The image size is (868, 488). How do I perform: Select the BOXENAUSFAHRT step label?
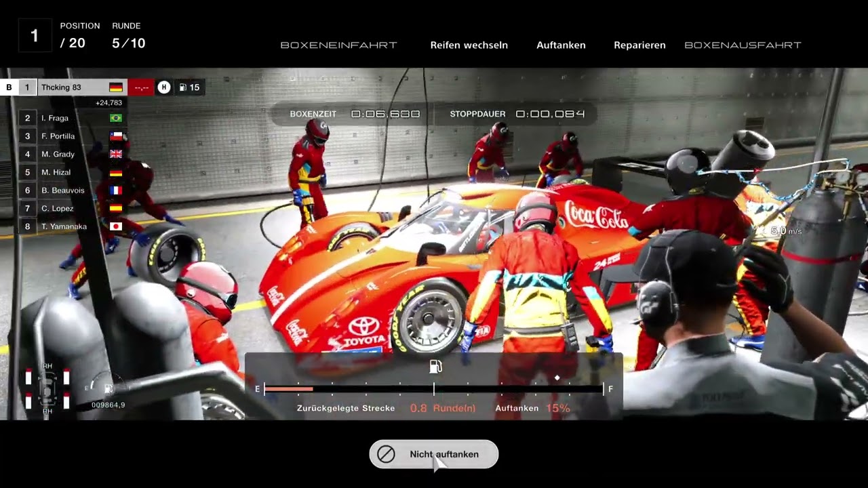743,45
